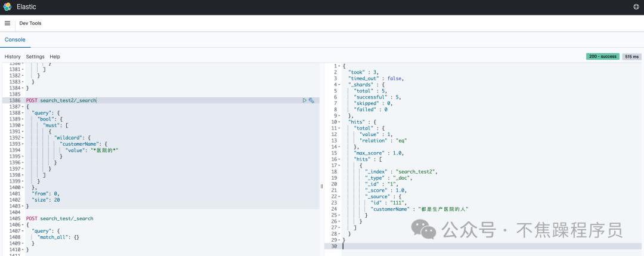The width and height of the screenshot is (644, 256).
Task: Click the 515 ms response time badge
Action: (x=631, y=57)
